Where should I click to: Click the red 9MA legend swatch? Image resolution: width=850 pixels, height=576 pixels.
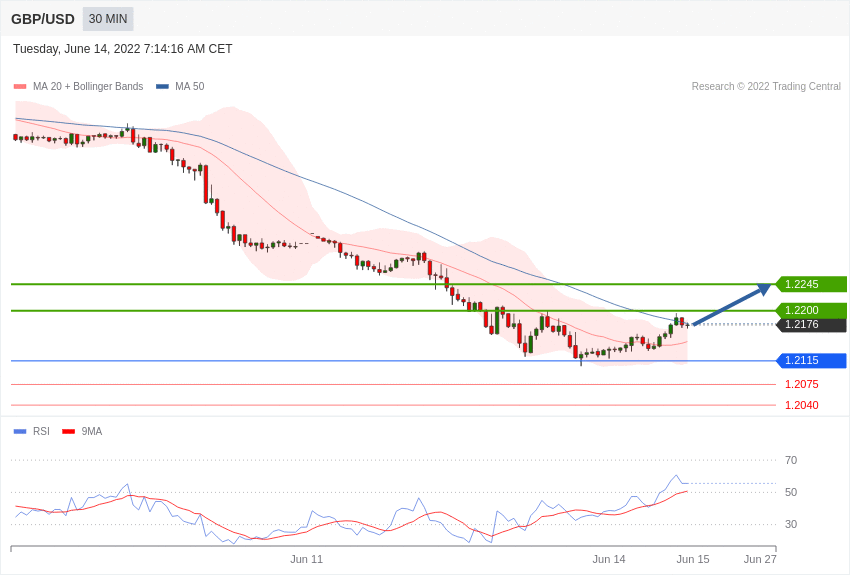click(68, 431)
